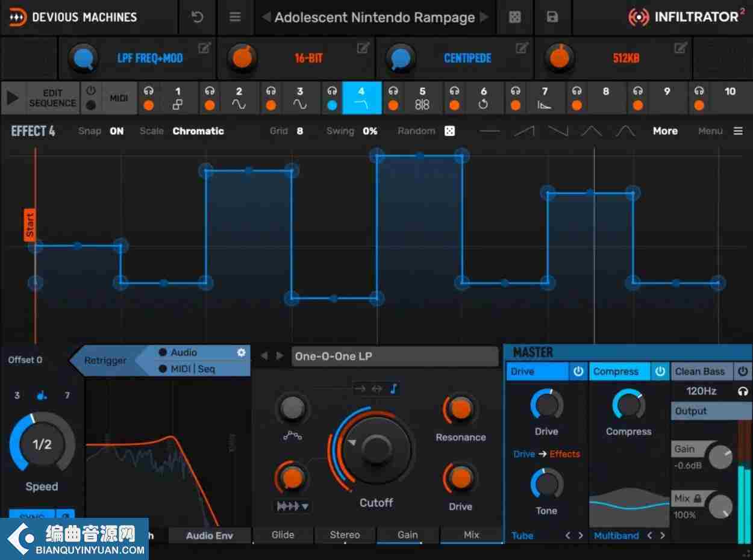Apply the rounded curve shape preset
The image size is (753, 560).
pos(626,131)
